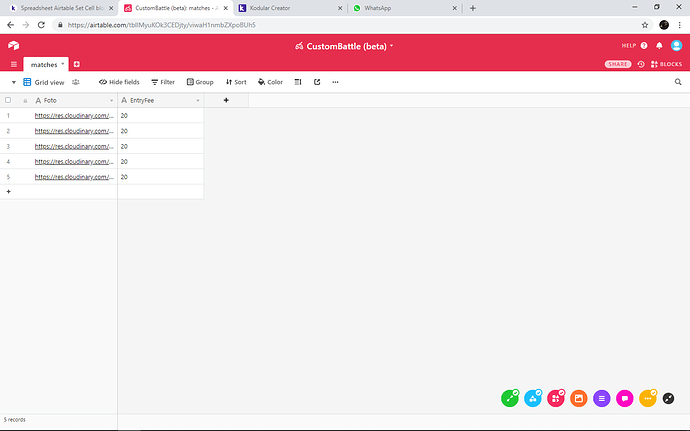Open the EntryFee field dropdown arrow
Screen dimensions: 690x431
pos(198,101)
